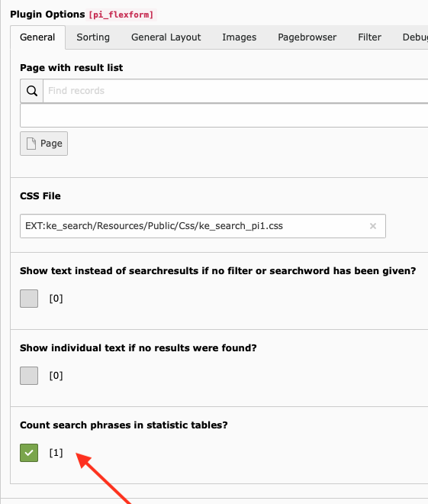
Task: Open the General Layout tab
Action: pyautogui.click(x=166, y=37)
